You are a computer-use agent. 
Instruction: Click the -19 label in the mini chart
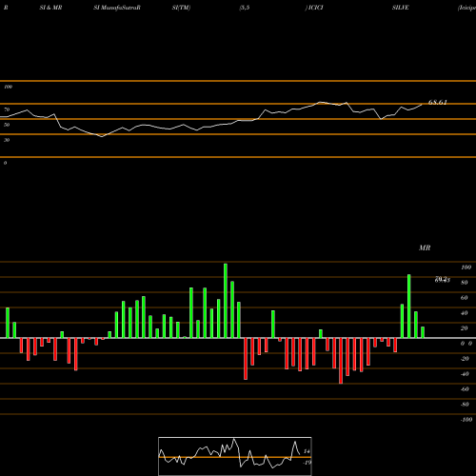click(307, 463)
